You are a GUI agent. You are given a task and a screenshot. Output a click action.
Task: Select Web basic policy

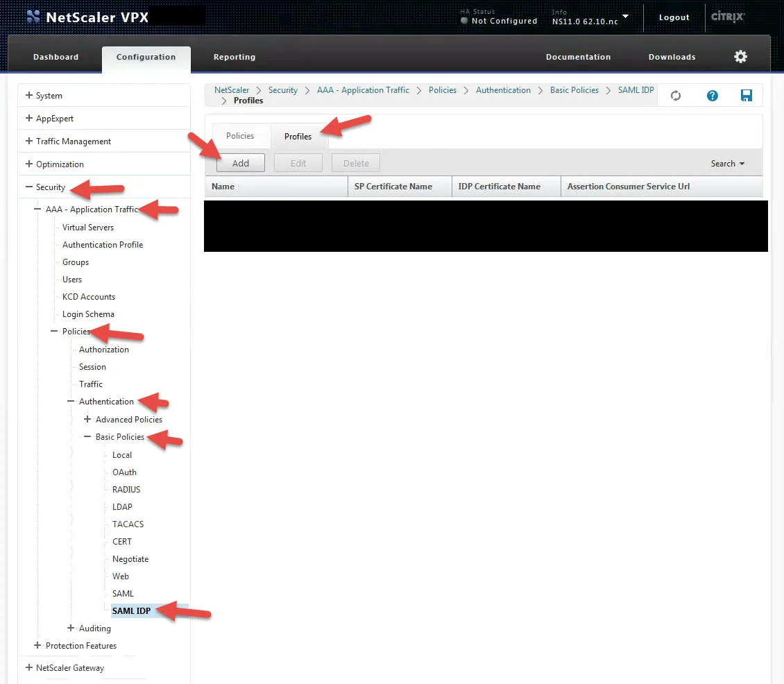(x=121, y=576)
